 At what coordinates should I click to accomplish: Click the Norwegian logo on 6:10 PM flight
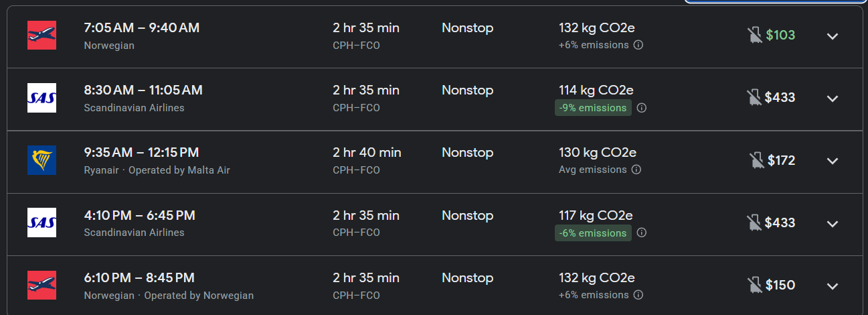pos(41,286)
